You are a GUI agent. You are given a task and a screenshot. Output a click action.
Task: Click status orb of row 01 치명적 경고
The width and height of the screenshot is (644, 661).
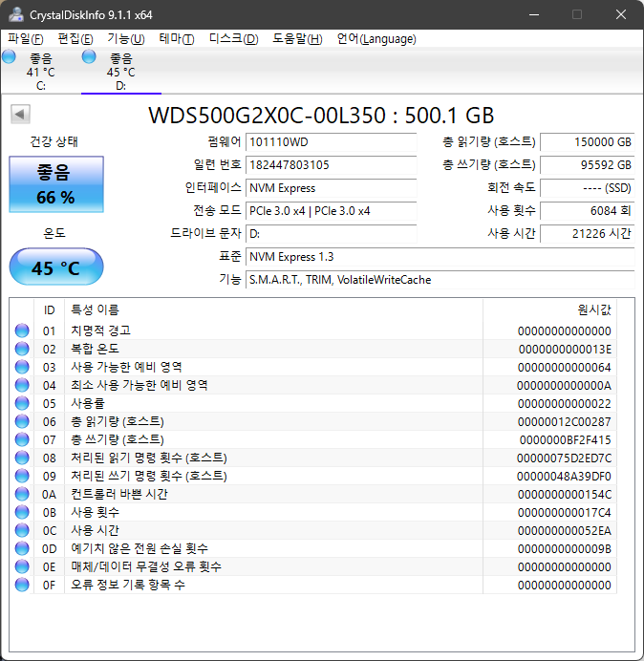(x=22, y=330)
